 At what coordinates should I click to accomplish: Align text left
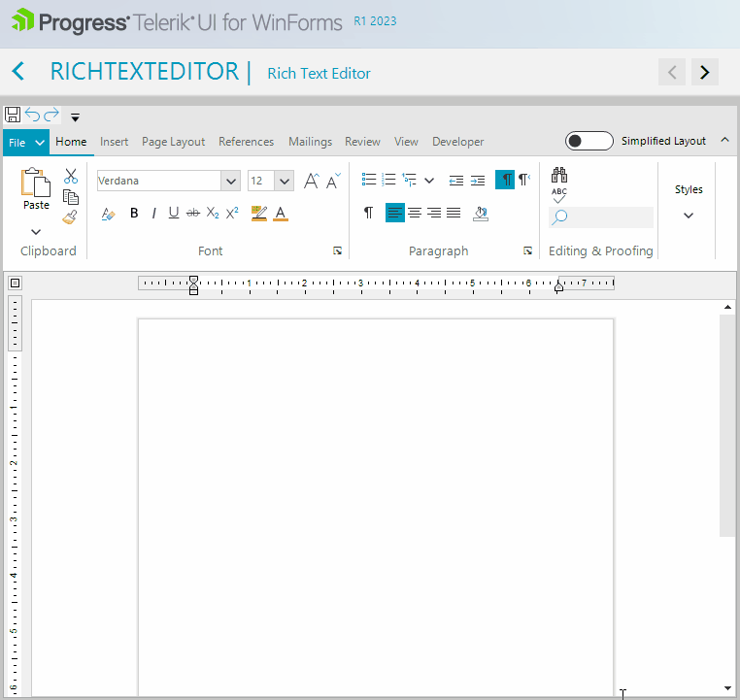coord(395,214)
